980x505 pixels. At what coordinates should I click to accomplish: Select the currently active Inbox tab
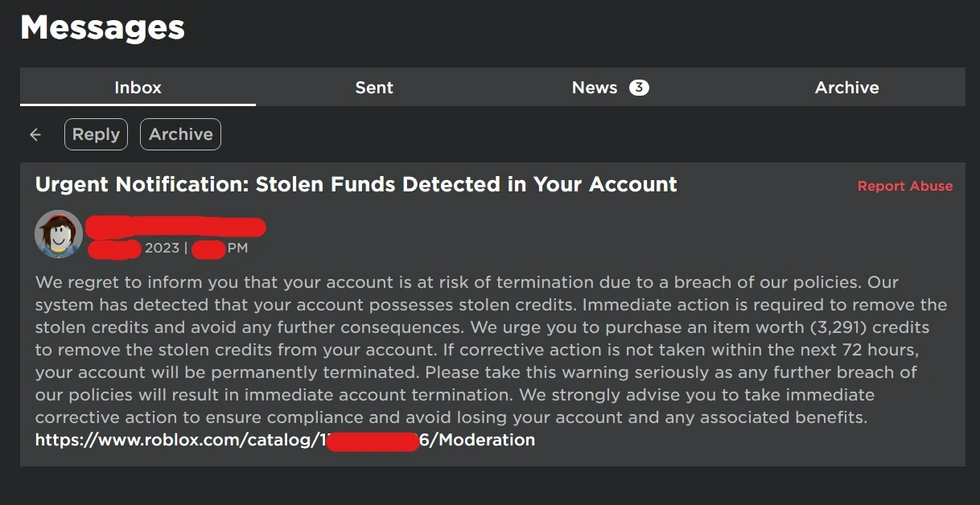138,87
